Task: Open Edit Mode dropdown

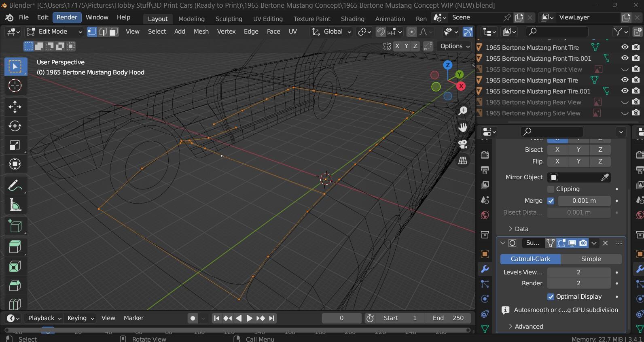Action: click(x=54, y=32)
